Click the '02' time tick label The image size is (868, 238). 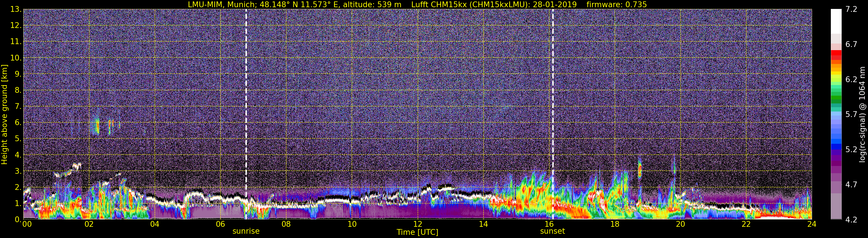(89, 224)
